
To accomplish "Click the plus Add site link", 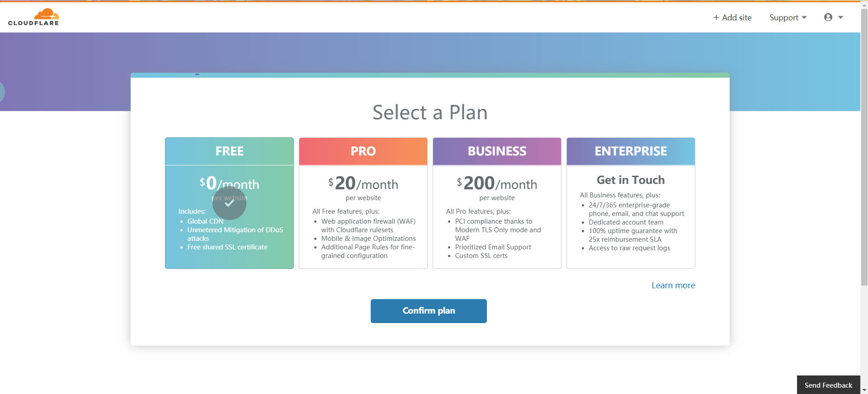I will (732, 17).
